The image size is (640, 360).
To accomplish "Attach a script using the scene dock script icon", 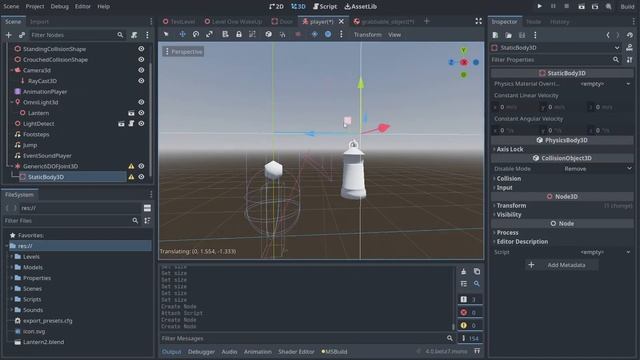I will coord(134,35).
